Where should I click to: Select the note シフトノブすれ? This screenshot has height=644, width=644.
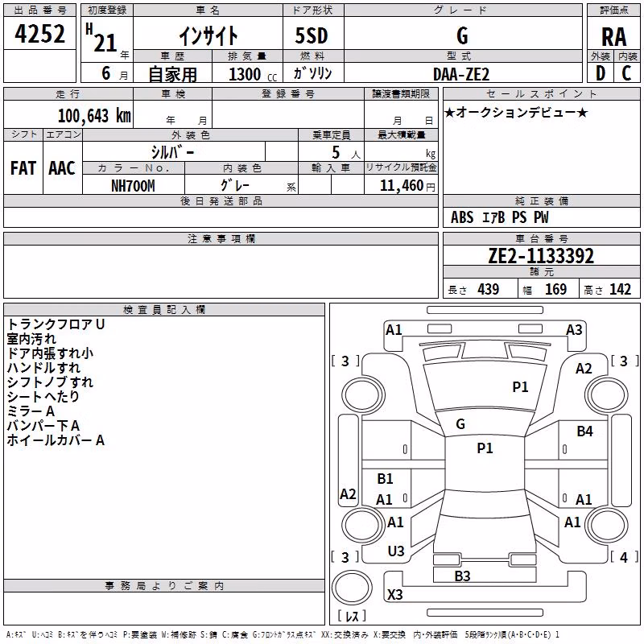point(50,382)
